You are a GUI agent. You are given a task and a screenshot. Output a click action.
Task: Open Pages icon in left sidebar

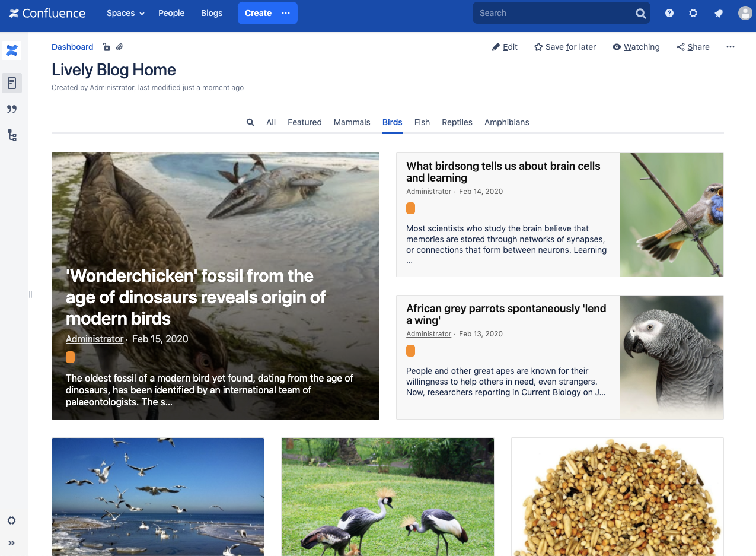(x=12, y=83)
